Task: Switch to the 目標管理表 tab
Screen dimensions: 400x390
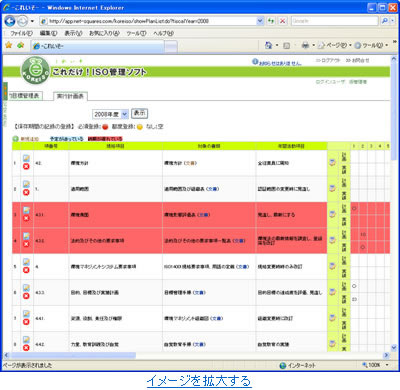Action: pyautogui.click(x=25, y=96)
